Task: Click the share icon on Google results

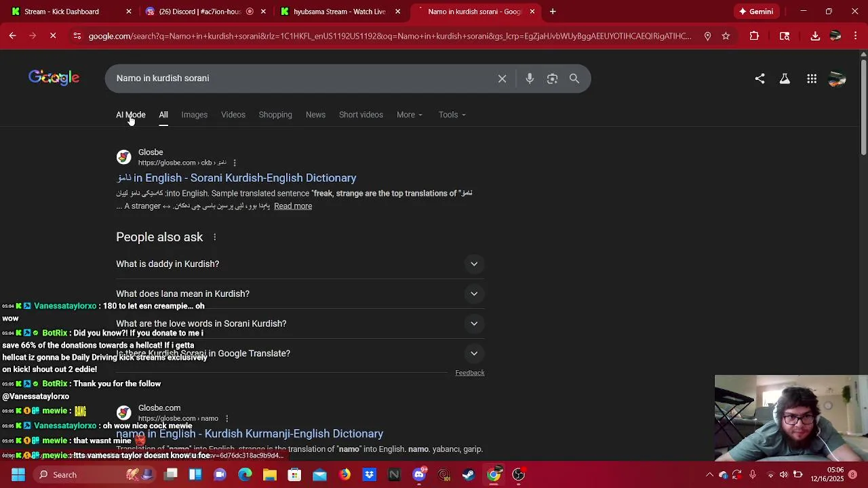Action: tap(759, 79)
